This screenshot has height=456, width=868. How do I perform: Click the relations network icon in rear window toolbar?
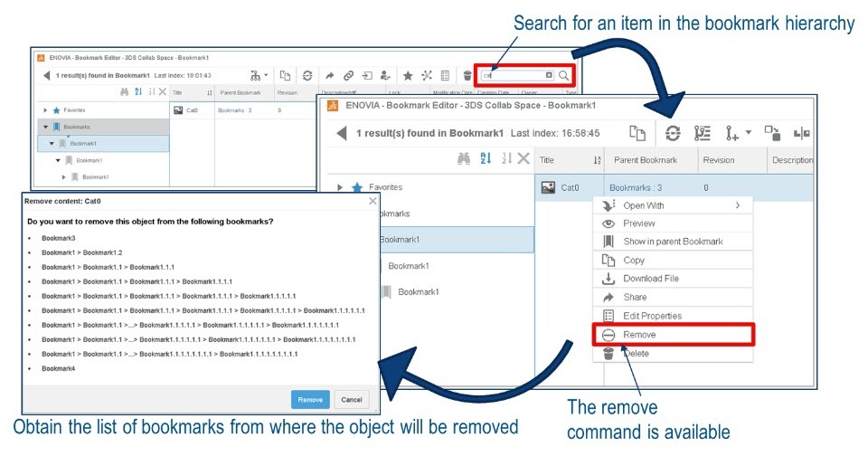pyautogui.click(x=427, y=75)
